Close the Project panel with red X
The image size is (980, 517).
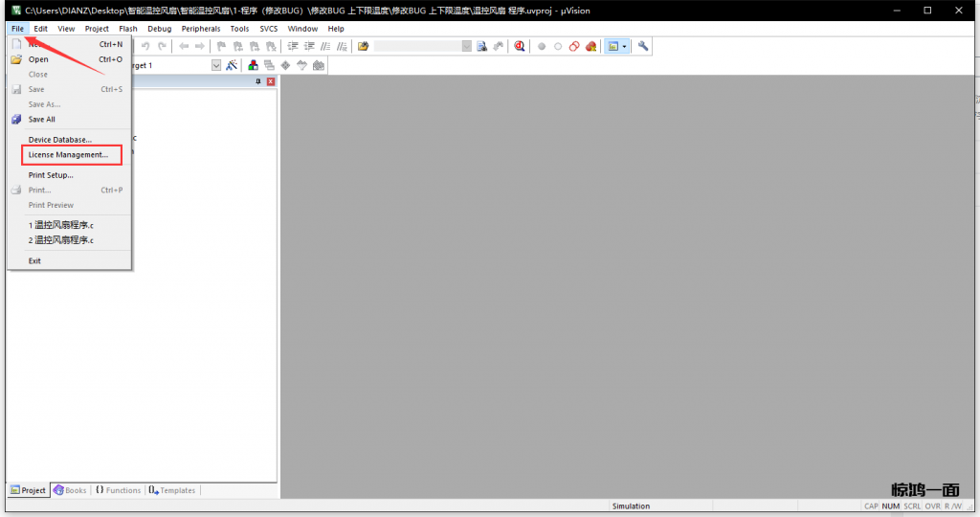(271, 82)
